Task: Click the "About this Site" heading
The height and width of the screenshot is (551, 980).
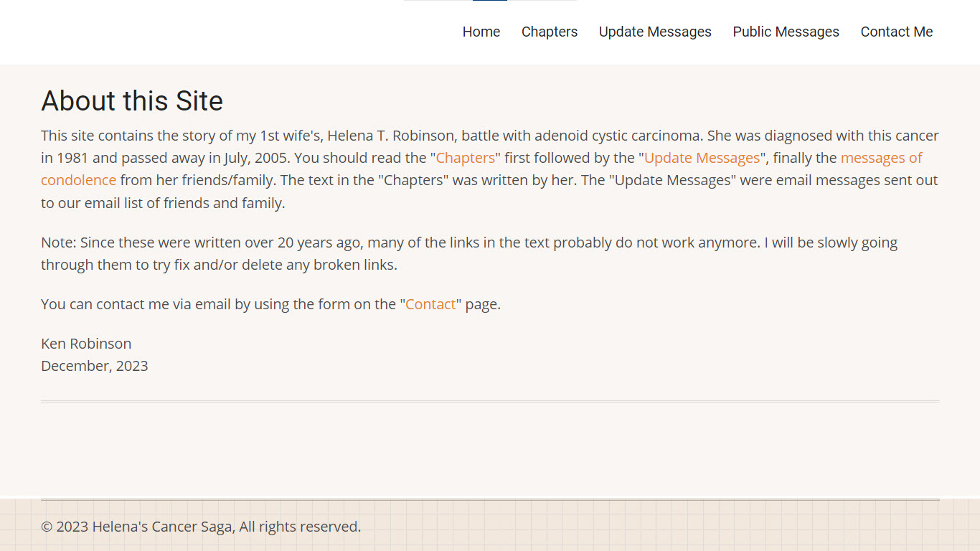Action: pos(132,101)
